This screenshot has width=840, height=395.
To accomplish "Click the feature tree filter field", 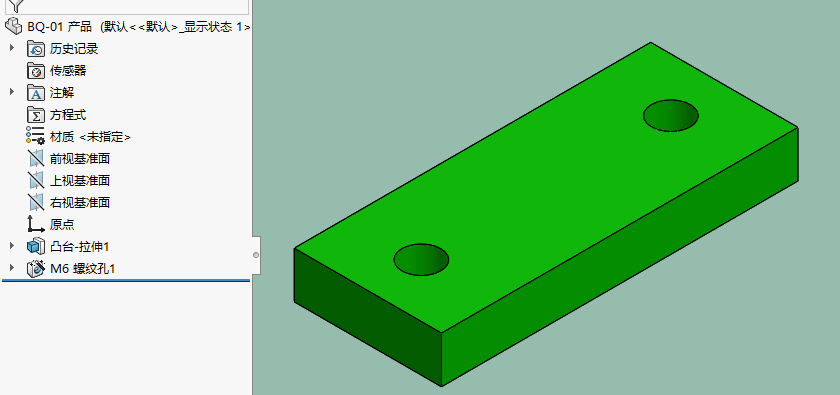I will [128, 6].
